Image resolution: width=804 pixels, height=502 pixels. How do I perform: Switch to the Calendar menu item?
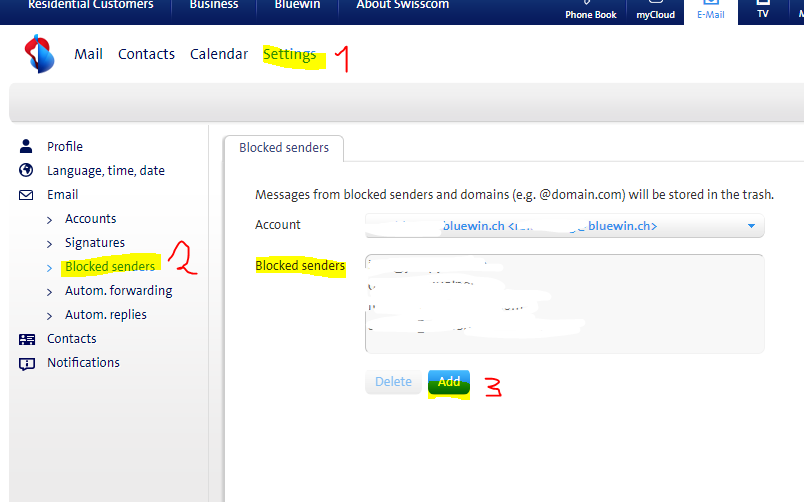[219, 54]
